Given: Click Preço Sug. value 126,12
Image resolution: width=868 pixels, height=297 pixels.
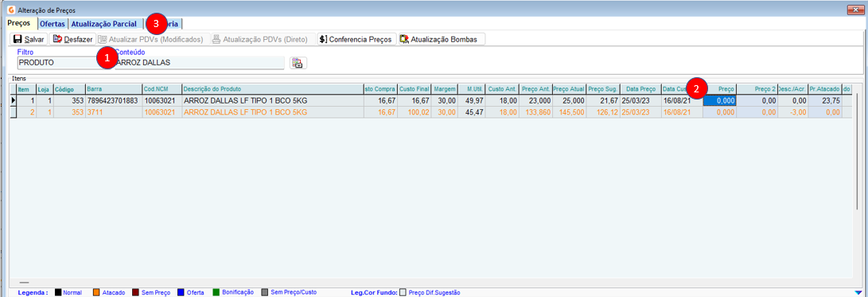Looking at the screenshot, I should 603,112.
